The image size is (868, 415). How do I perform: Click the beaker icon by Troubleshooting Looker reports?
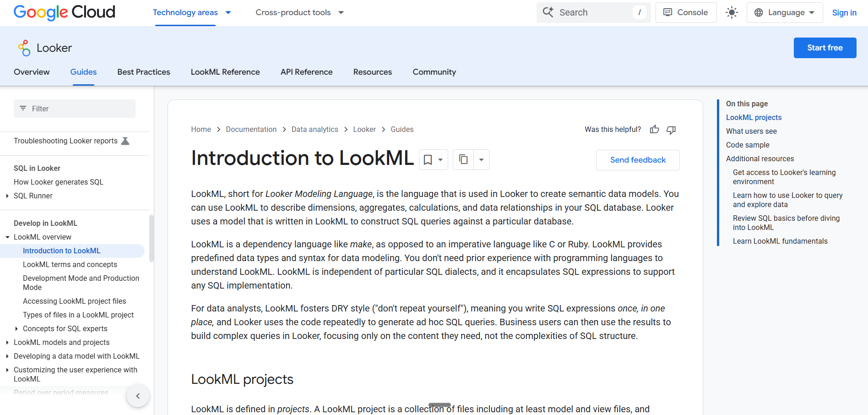125,141
